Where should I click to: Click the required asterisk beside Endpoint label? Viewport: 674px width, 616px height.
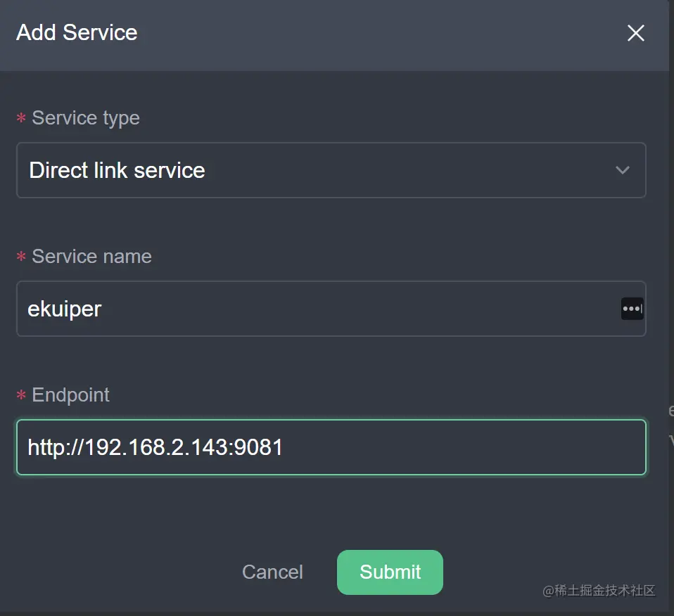pos(20,395)
